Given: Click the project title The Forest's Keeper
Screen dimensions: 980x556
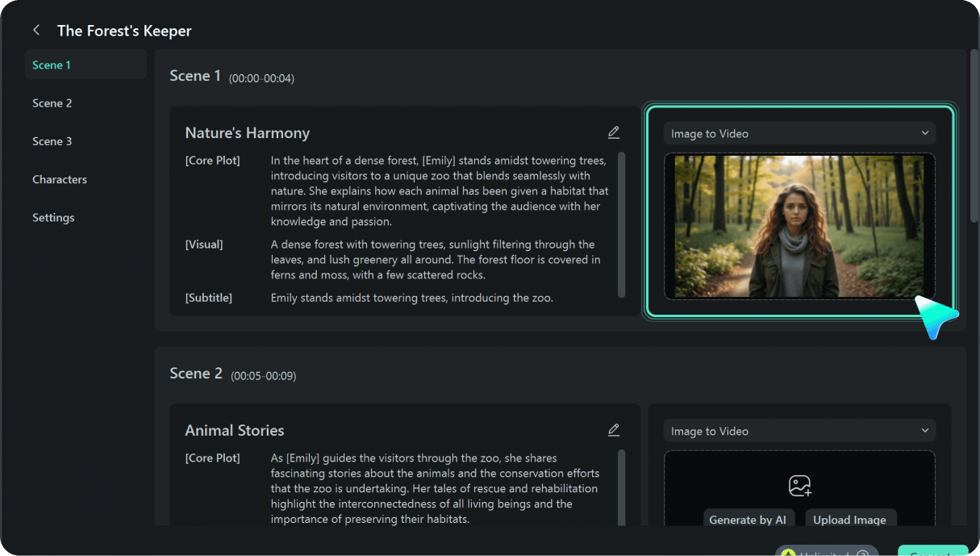Looking at the screenshot, I should coord(124,31).
